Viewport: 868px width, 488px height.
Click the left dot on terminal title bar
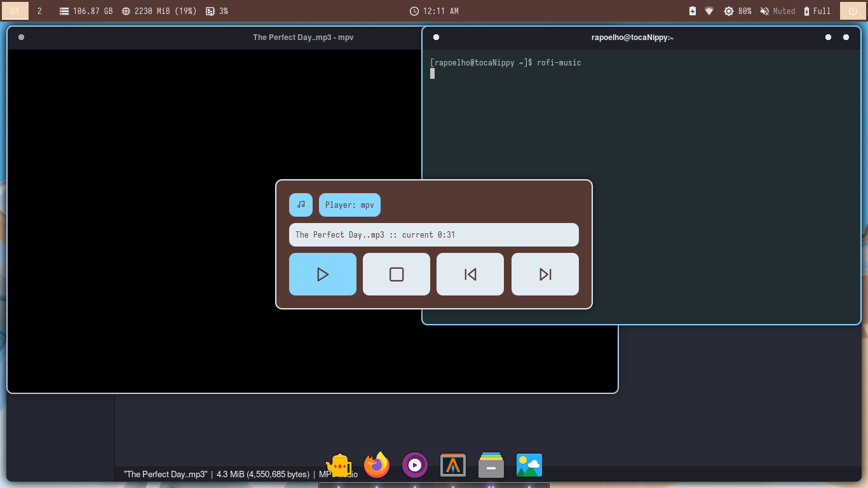pos(436,37)
